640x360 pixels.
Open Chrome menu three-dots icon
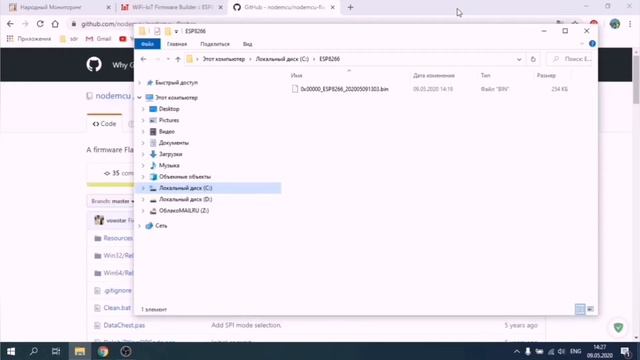pyautogui.click(x=630, y=24)
